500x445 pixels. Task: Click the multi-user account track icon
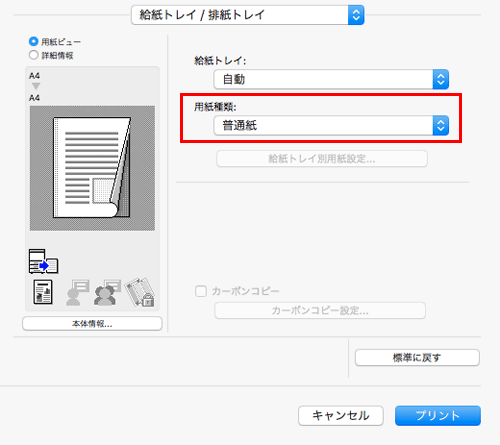coord(107,292)
